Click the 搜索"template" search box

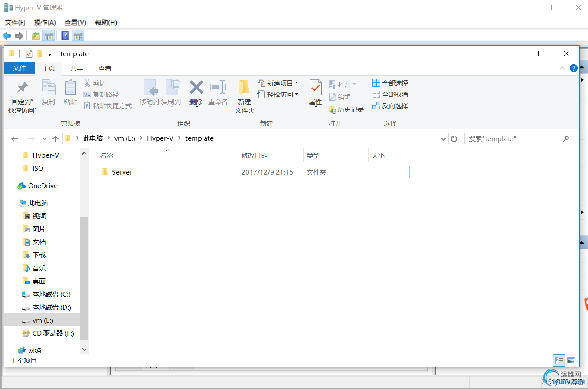point(519,138)
